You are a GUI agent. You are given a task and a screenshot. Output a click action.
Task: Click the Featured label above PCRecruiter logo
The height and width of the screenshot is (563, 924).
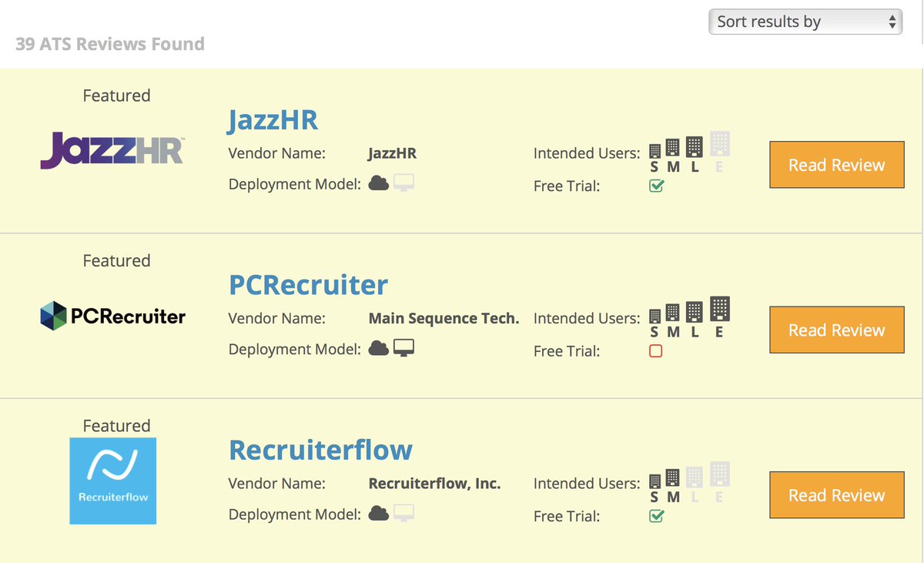(x=116, y=260)
